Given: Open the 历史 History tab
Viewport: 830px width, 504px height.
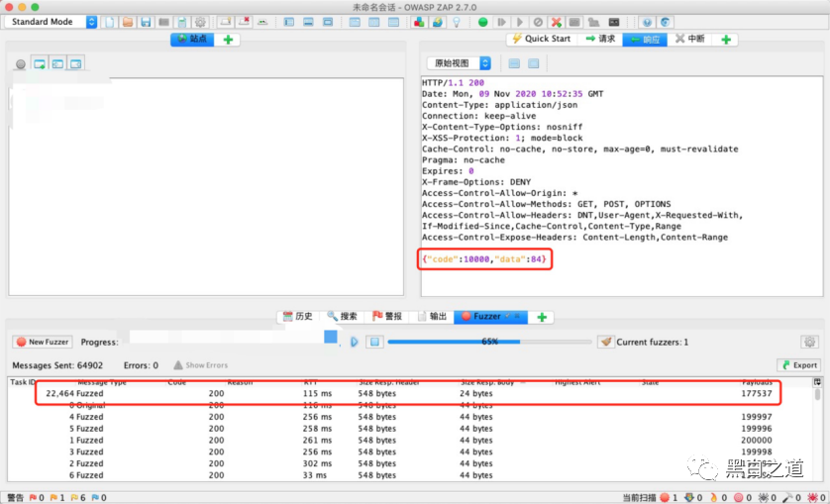Looking at the screenshot, I should pos(298,317).
